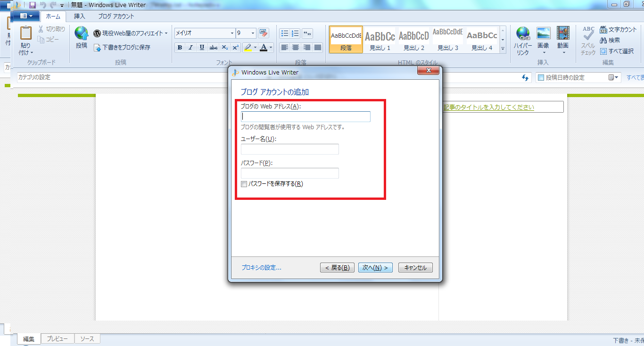Open the highlight color dropdown arrow
The image size is (644, 346).
tap(255, 47)
